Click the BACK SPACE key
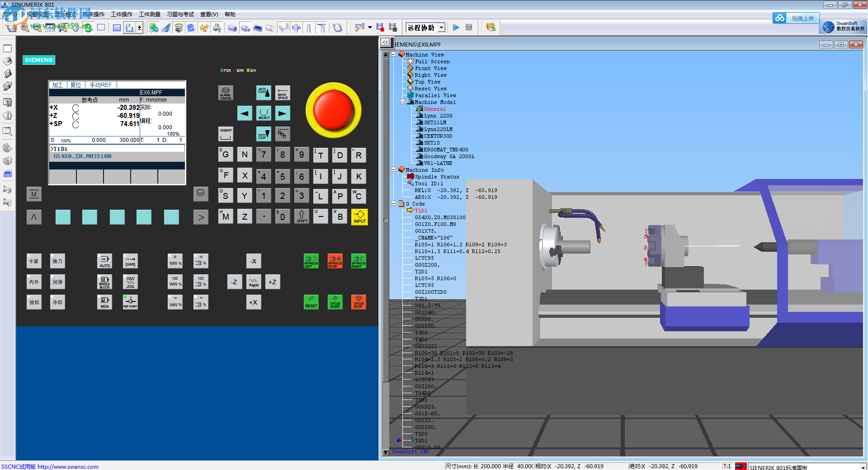This screenshot has width=868, height=470. click(283, 93)
